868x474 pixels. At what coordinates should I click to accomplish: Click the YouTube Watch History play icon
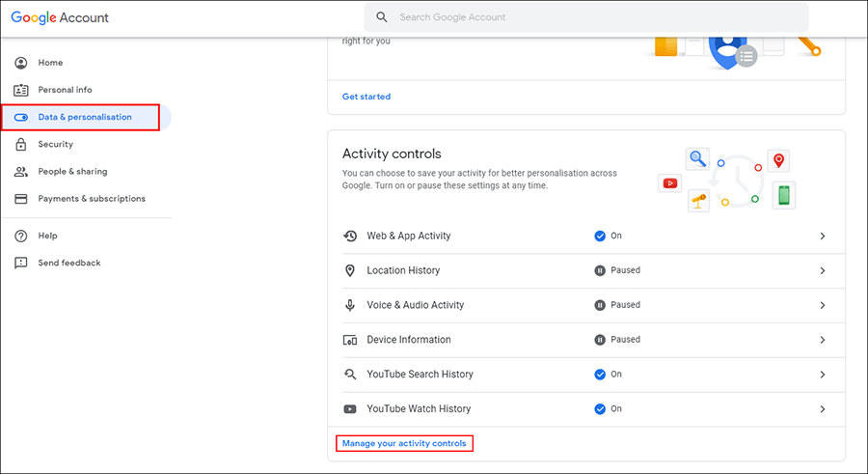point(350,409)
